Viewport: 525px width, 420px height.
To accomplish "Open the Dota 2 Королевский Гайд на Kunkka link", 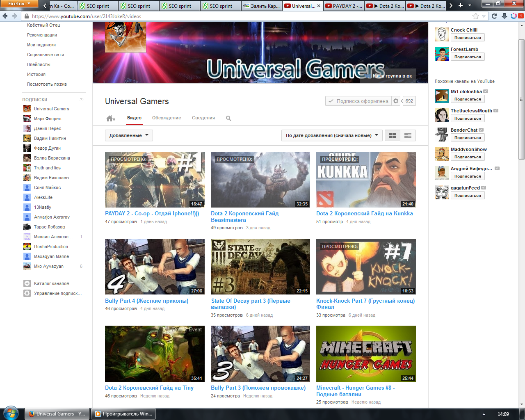I will (365, 213).
